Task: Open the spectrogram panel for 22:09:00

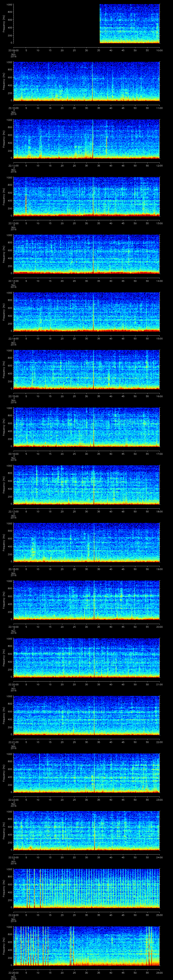Action: pyautogui.click(x=86, y=24)
